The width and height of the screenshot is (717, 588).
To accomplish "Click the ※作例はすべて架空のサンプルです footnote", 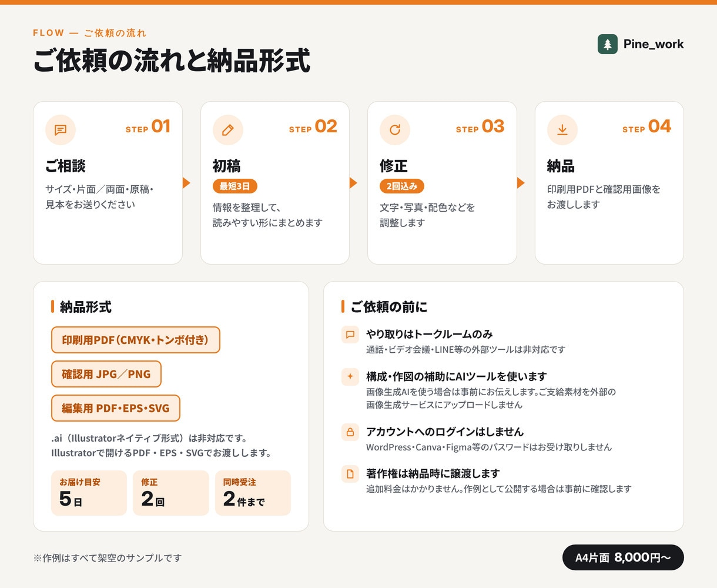I will coord(108,558).
